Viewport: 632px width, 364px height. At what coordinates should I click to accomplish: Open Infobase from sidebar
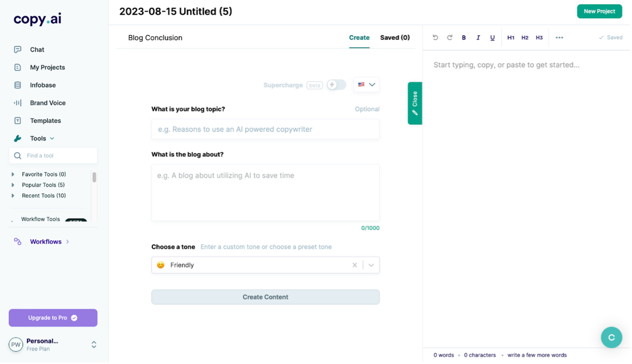click(43, 85)
